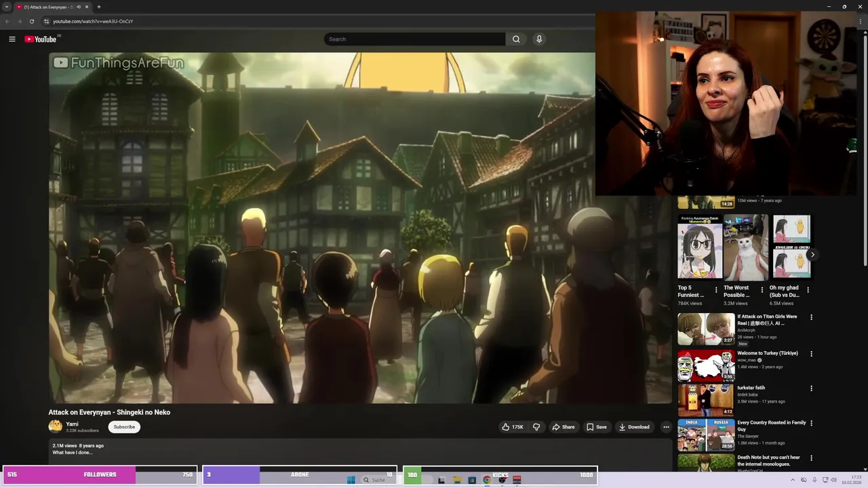The height and width of the screenshot is (488, 868).
Task: Visit the AniMorph channel name
Action: pos(746,330)
